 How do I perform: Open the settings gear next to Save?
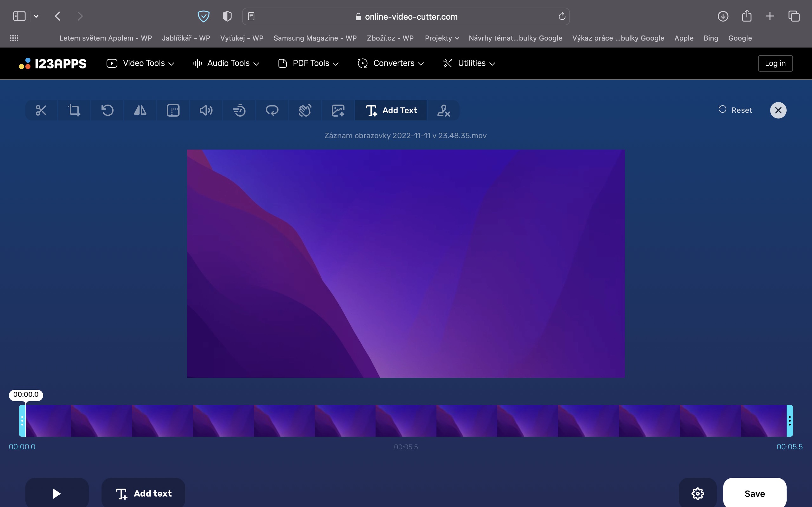tap(697, 493)
